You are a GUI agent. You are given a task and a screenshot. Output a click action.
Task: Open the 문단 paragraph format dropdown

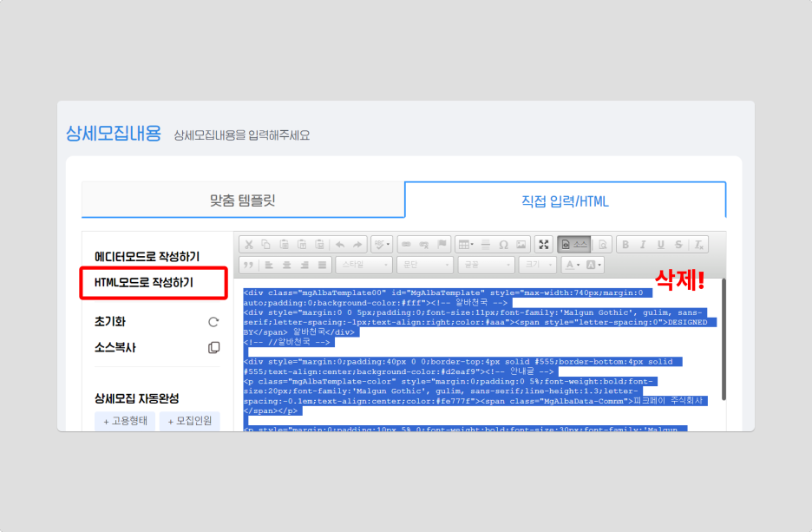(x=425, y=265)
